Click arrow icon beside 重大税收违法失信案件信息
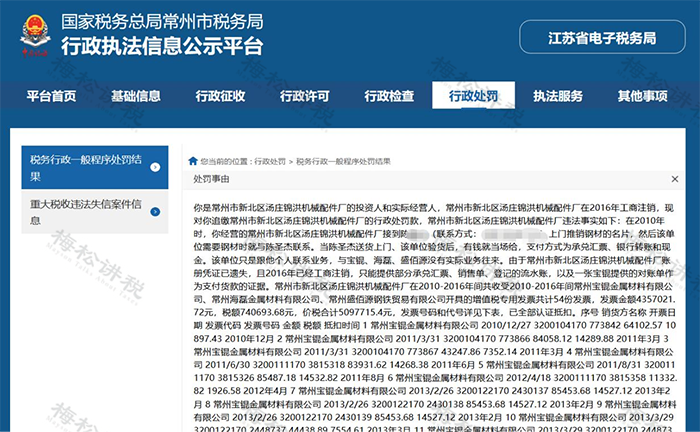 pyautogui.click(x=155, y=212)
